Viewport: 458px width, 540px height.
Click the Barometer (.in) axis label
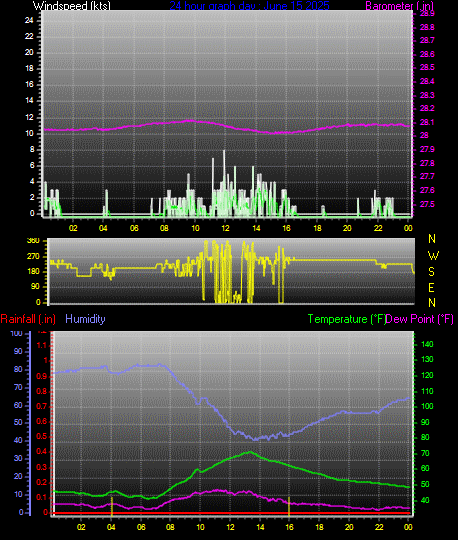(399, 6)
